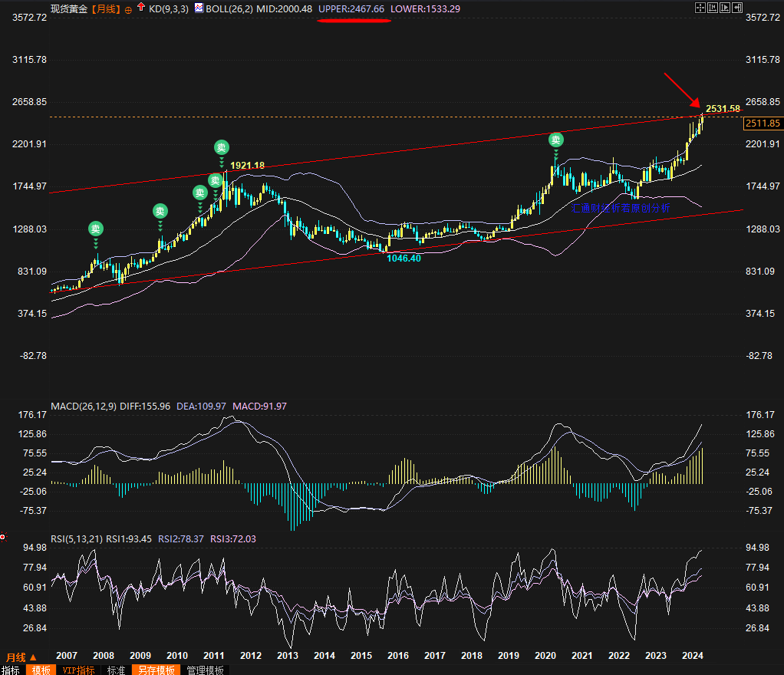Click the circled minus icon beside 月线 title
The width and height of the screenshot is (784, 675).
point(127,9)
